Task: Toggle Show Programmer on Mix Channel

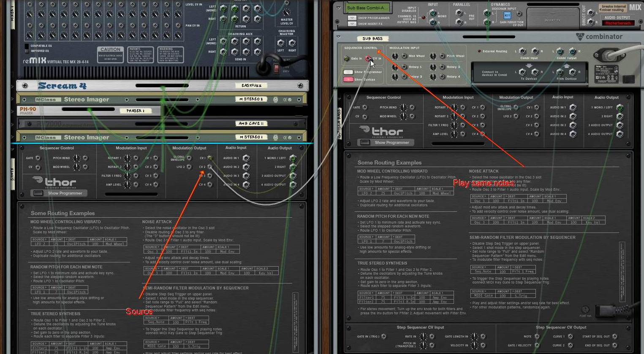Action: pos(352,18)
